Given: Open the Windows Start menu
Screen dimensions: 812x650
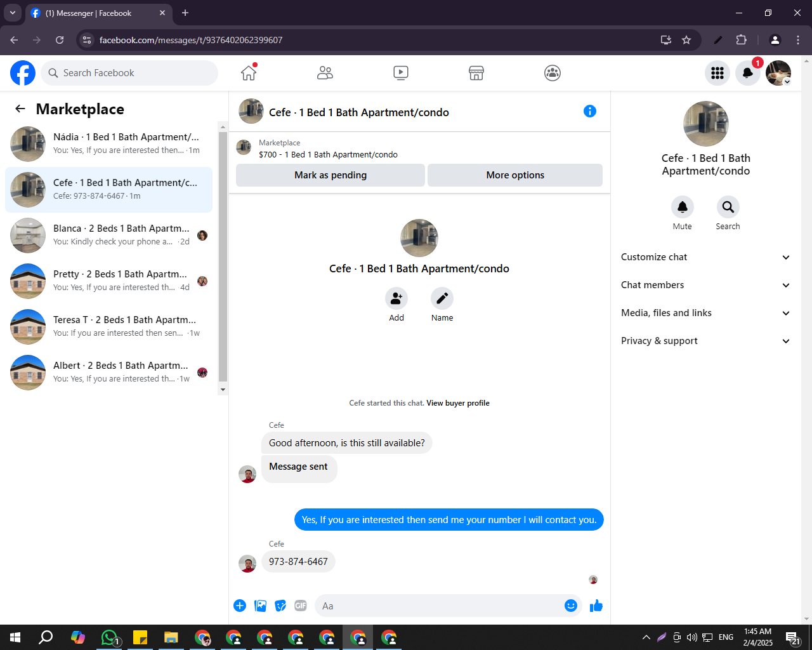Looking at the screenshot, I should pos(15,637).
